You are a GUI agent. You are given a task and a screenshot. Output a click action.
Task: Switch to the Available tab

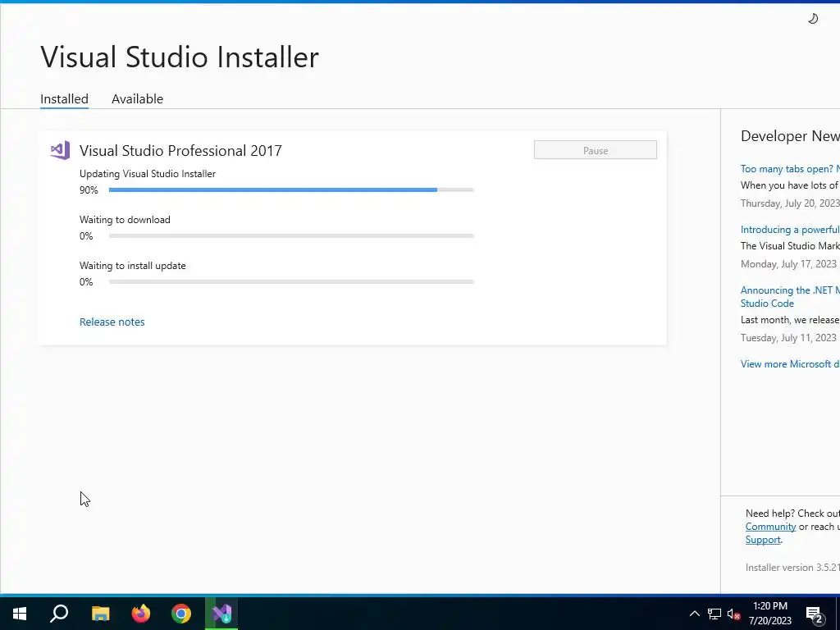[137, 99]
